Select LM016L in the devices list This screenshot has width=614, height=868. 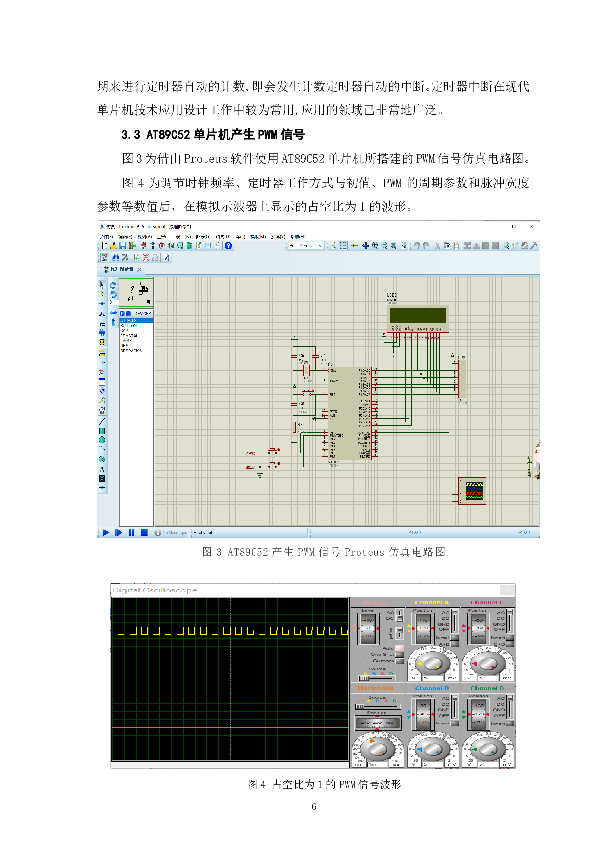click(127, 341)
